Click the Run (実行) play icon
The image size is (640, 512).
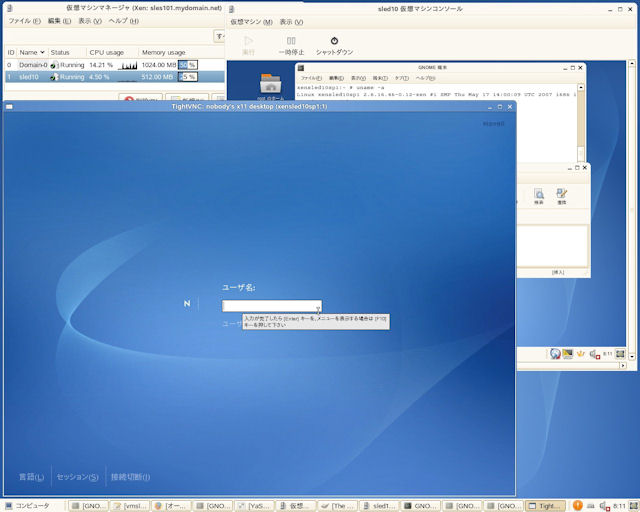click(248, 41)
